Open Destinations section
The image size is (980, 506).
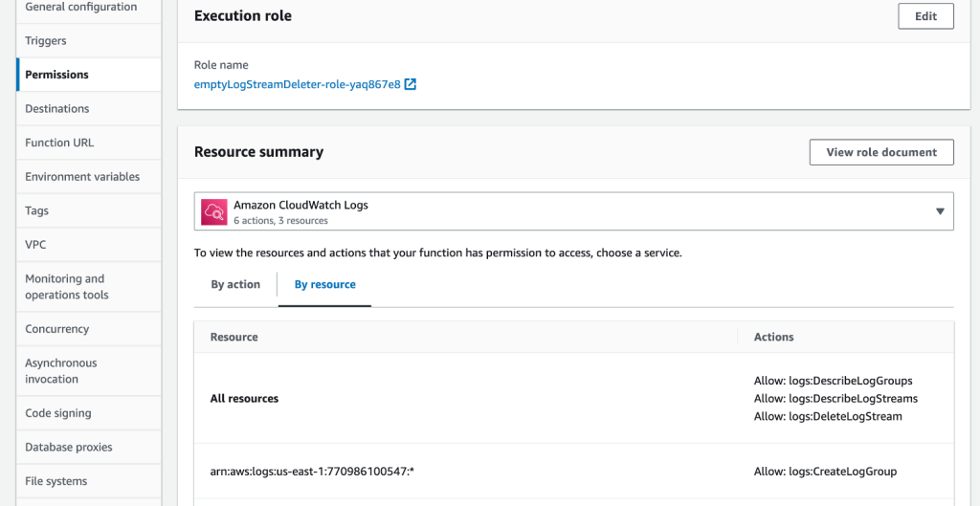click(x=57, y=109)
